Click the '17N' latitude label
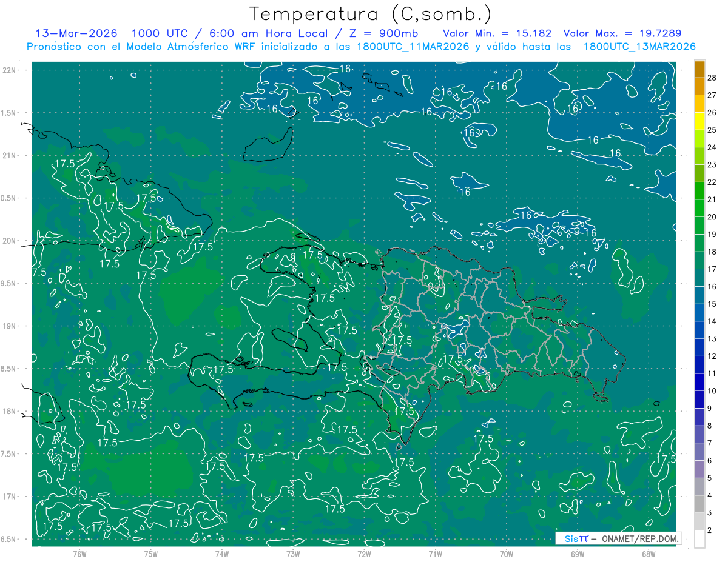Screen dimensions: 728x562 pos(9,497)
